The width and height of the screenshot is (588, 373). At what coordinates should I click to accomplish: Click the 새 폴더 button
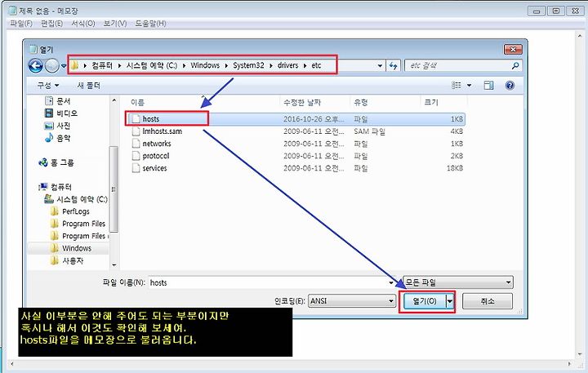88,86
